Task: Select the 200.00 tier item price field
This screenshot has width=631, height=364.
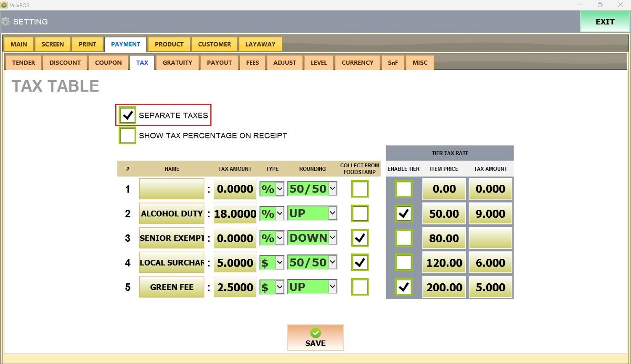Action: 444,287
